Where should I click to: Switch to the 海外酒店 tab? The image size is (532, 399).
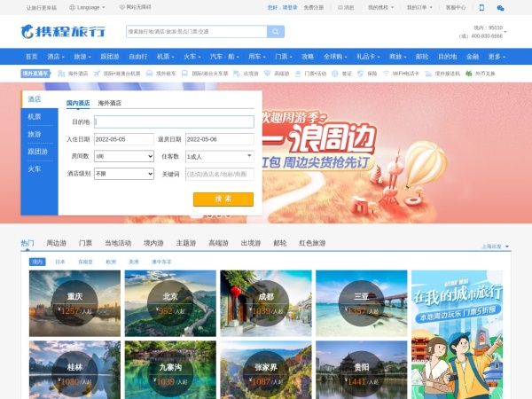(x=110, y=103)
